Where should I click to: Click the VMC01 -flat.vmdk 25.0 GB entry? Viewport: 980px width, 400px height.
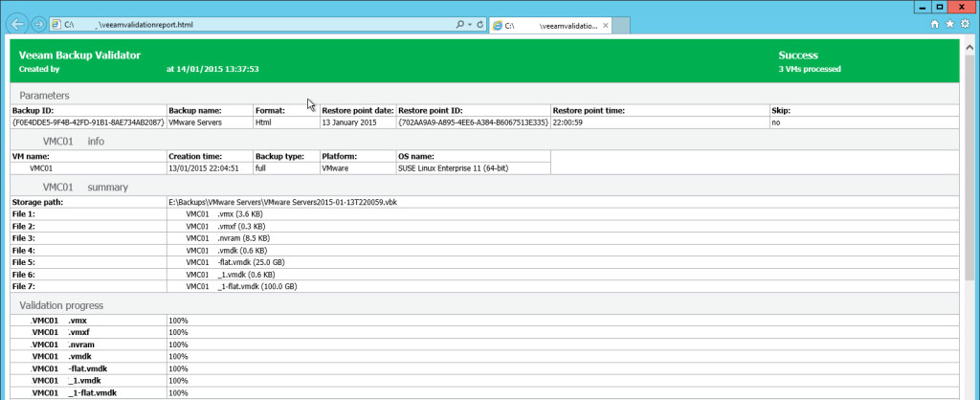pyautogui.click(x=240, y=262)
